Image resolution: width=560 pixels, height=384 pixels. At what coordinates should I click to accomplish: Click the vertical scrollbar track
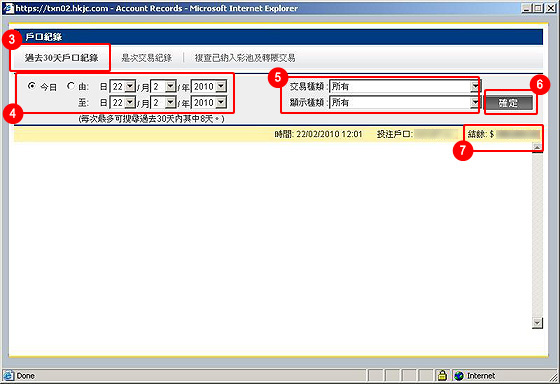[x=537, y=235]
